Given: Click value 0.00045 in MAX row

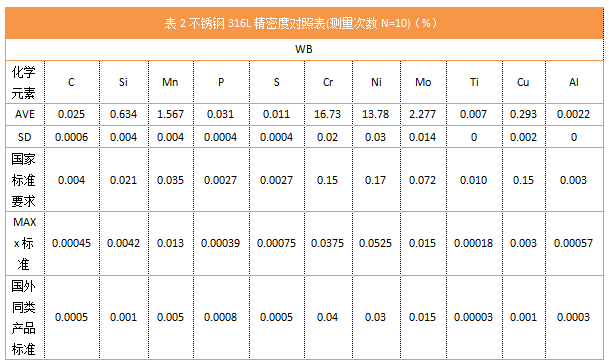Looking at the screenshot, I should pos(71,243).
